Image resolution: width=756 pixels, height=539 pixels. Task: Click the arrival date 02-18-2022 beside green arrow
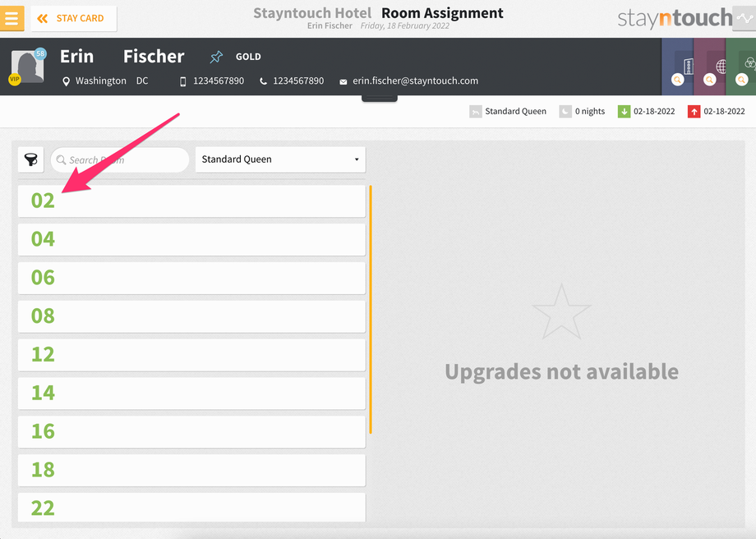(x=654, y=112)
